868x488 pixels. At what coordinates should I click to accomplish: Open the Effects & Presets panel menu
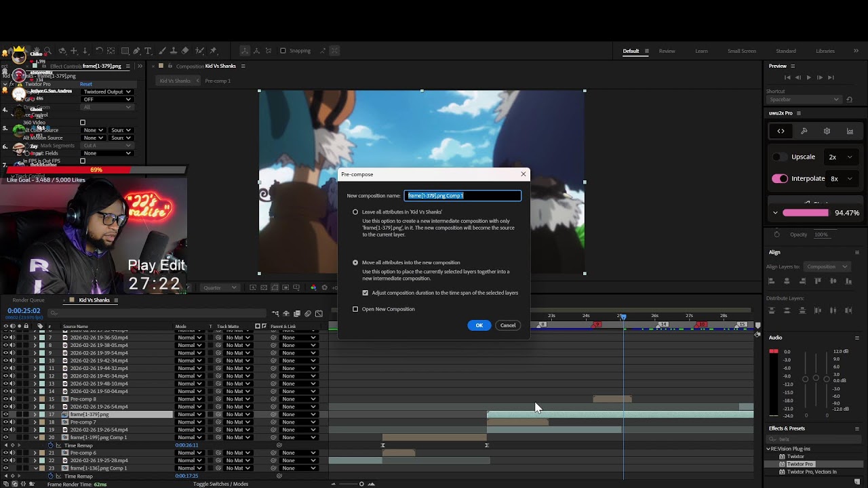[857, 428]
